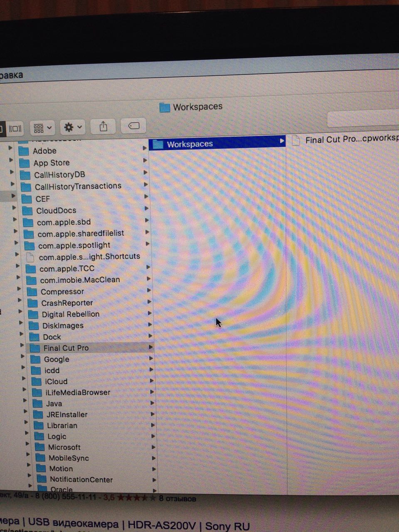Click the com.apple.TCC folder icon
This screenshot has height=532, width=399.
pyautogui.click(x=31, y=269)
